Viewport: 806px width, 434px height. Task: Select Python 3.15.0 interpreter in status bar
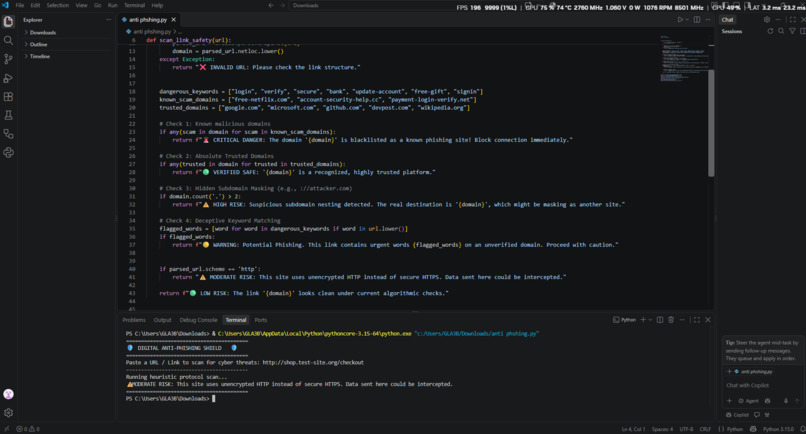pos(778,429)
